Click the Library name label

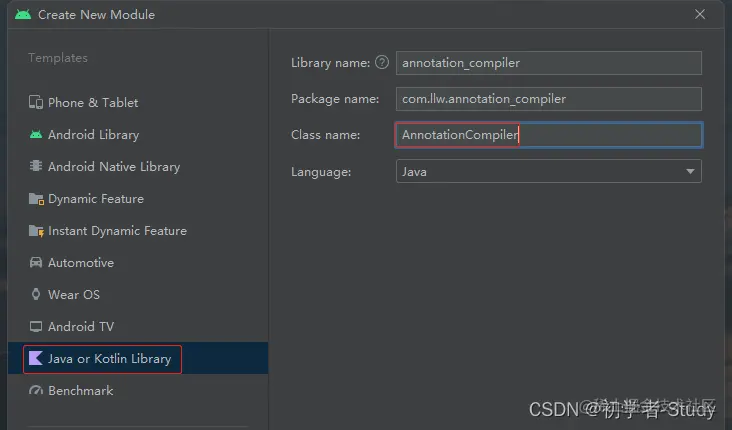[x=331, y=63]
